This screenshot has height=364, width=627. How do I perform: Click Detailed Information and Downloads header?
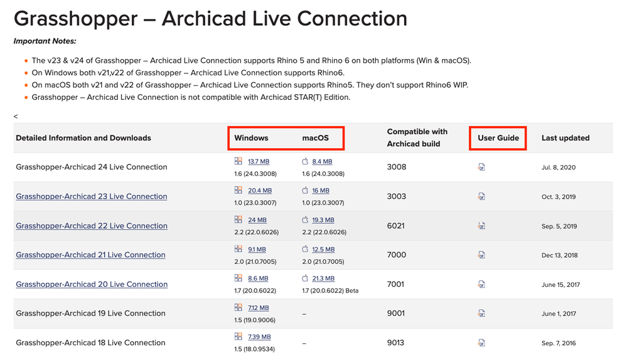click(83, 138)
